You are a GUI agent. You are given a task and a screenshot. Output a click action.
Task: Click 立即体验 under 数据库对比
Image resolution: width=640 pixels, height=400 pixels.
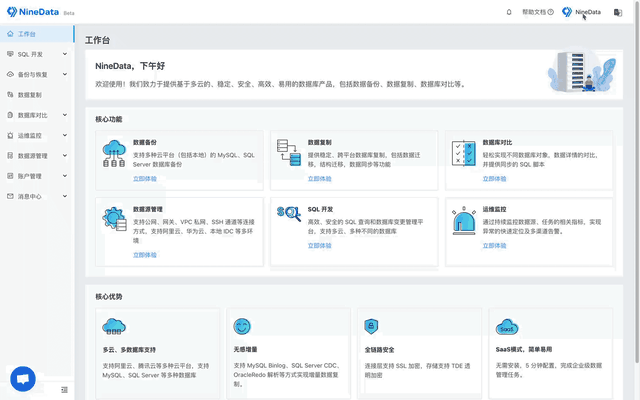tap(494, 179)
